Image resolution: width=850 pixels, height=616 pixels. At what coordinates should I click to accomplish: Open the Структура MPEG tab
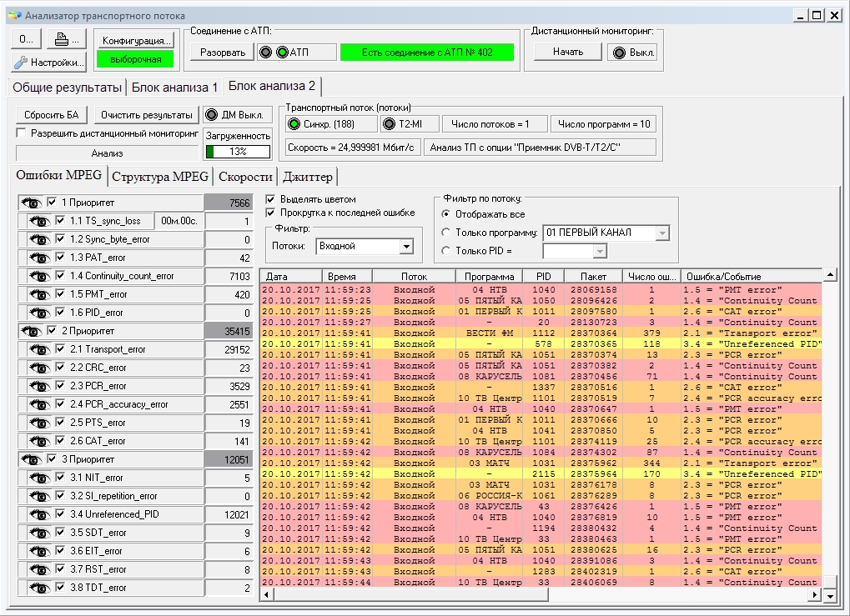click(x=160, y=177)
